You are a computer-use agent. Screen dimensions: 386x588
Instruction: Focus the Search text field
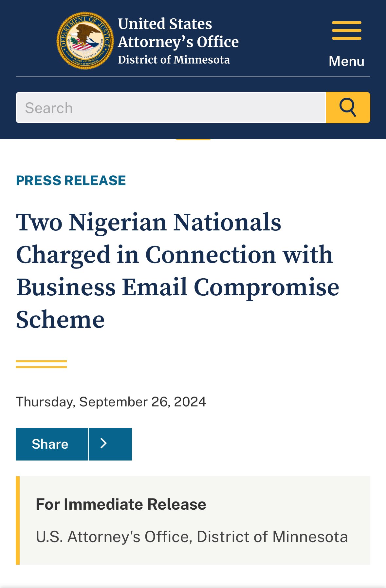[x=171, y=108]
